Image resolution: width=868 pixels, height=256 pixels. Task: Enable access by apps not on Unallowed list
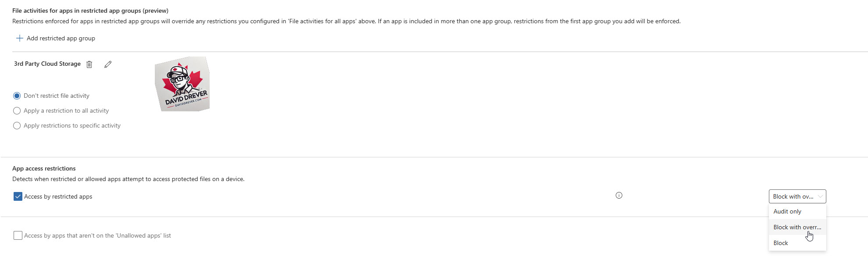click(x=18, y=235)
